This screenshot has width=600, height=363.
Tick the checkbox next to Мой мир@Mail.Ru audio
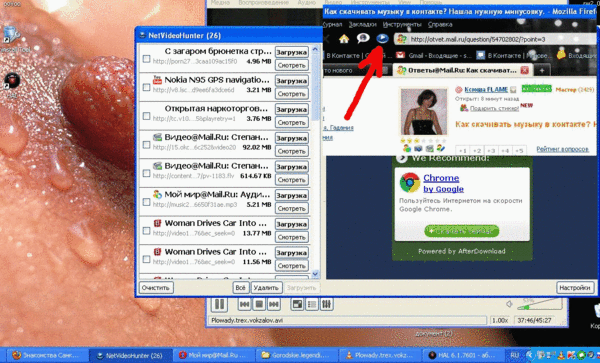pos(146,202)
